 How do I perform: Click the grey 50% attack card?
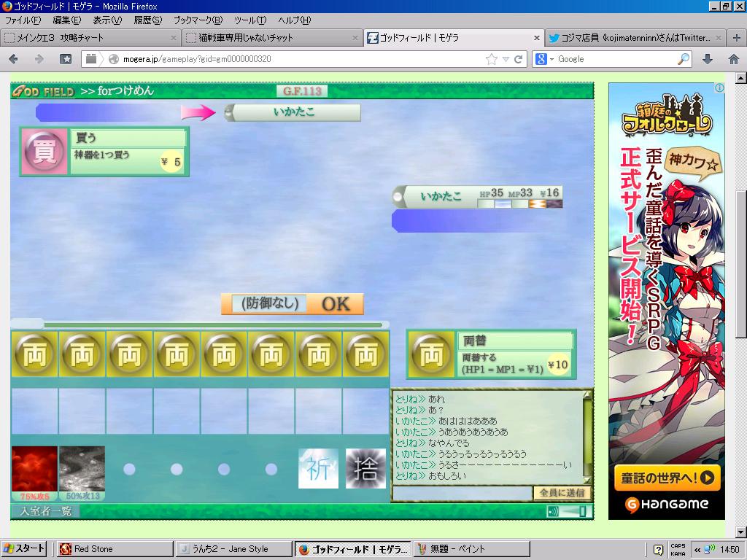click(82, 470)
